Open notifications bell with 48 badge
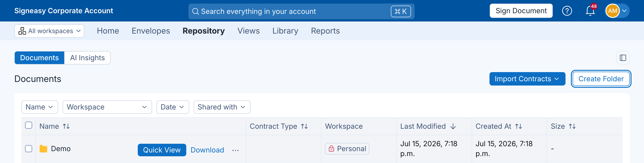The width and height of the screenshot is (644, 163). [x=591, y=11]
